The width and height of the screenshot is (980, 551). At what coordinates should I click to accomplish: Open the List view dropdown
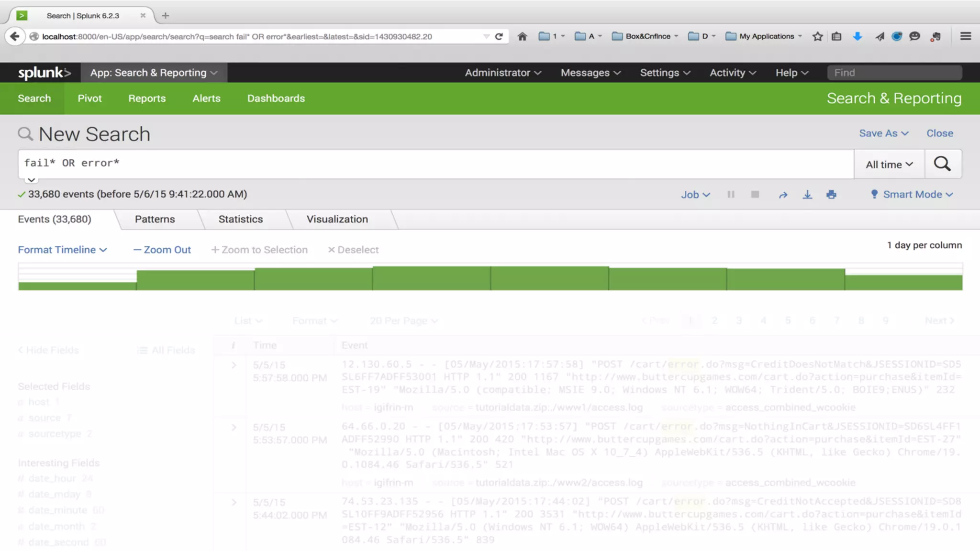pyautogui.click(x=248, y=321)
